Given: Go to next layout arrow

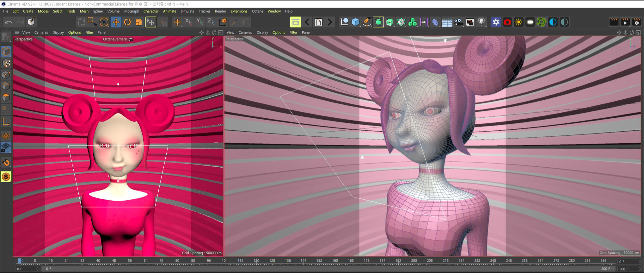Looking at the screenshot, I should click(x=330, y=22).
